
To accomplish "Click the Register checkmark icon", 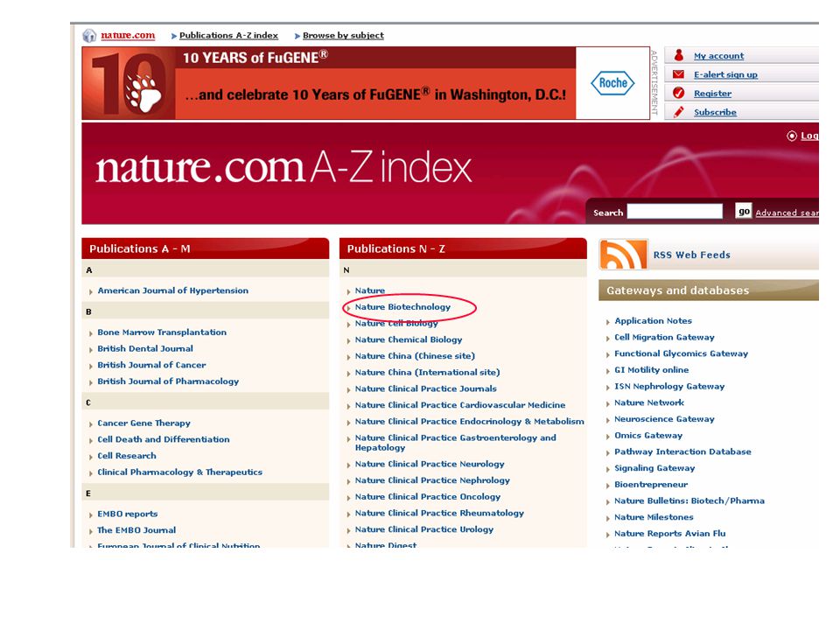I will [x=679, y=93].
